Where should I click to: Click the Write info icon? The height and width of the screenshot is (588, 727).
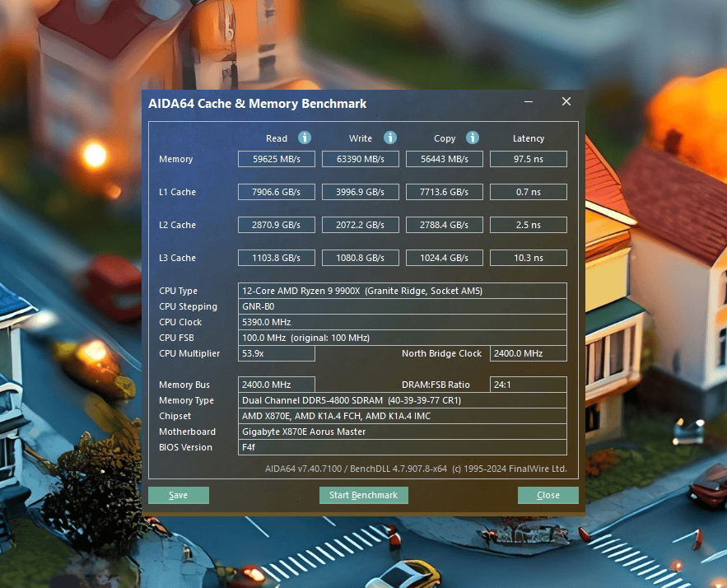(390, 138)
